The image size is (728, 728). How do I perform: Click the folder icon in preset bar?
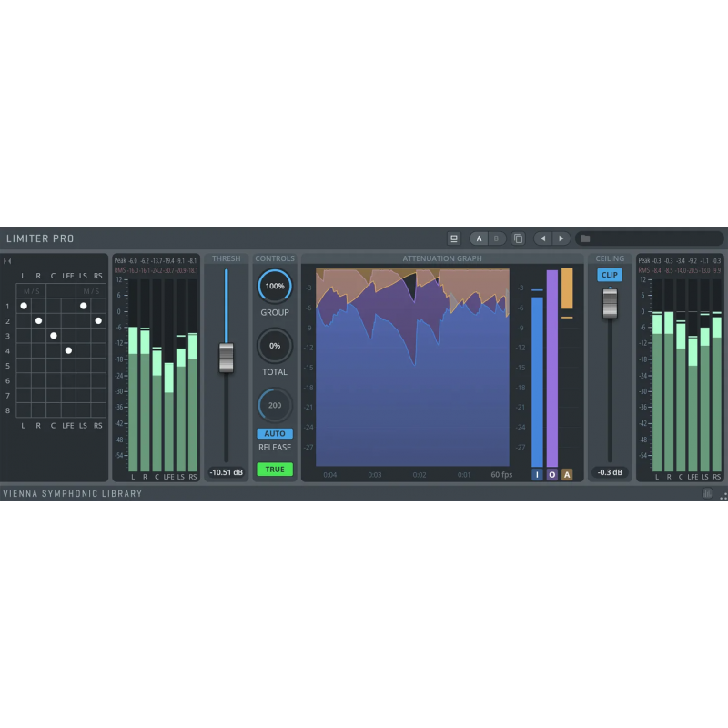pos(585,238)
